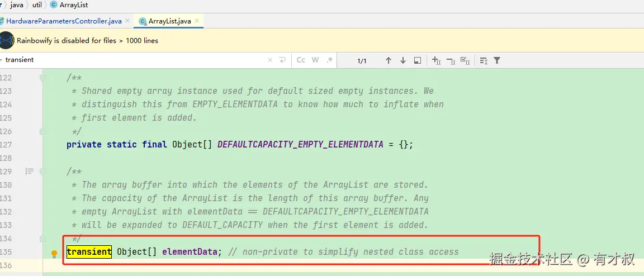The width and height of the screenshot is (644, 276).
Task: Collapse Javadoc fold marker at line 129
Action: coord(42,172)
